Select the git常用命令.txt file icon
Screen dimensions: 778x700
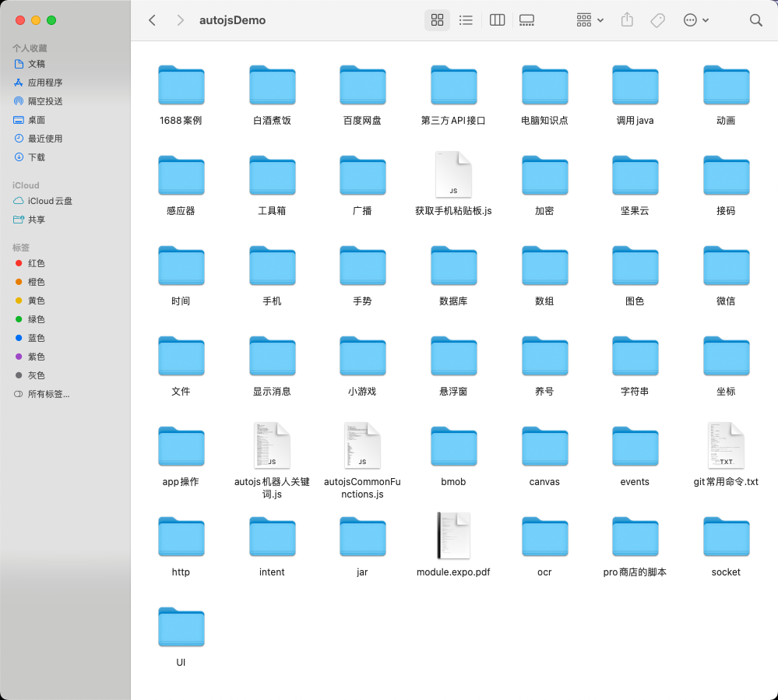725,445
